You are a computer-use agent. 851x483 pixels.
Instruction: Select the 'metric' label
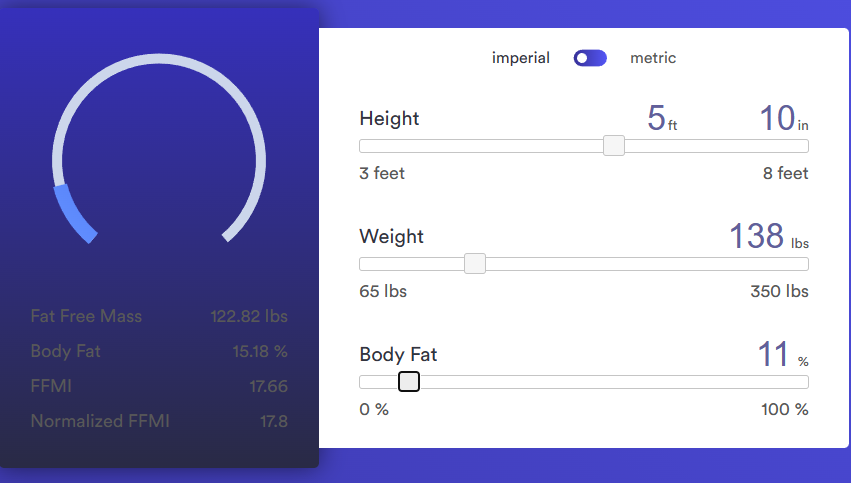click(653, 58)
